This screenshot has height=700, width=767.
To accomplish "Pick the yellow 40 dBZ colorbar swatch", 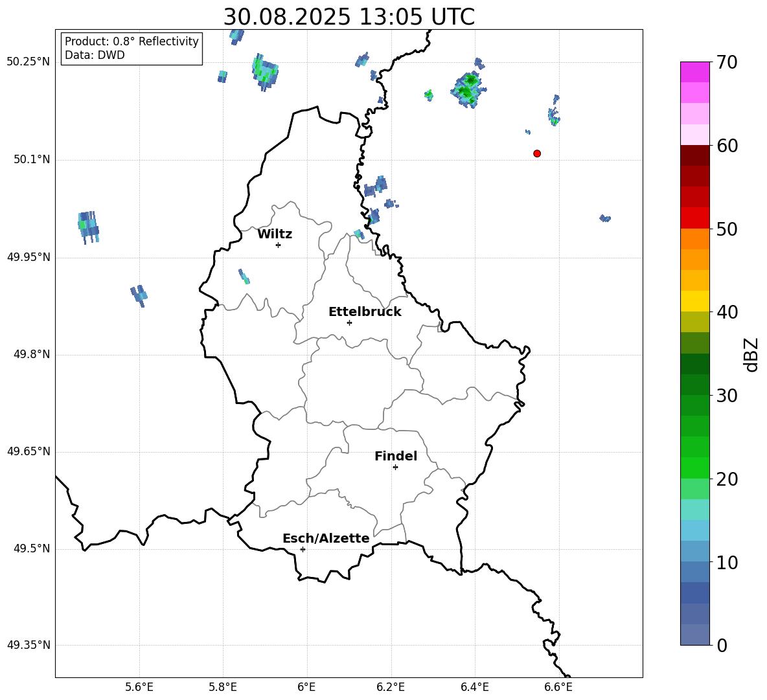I will [x=695, y=301].
